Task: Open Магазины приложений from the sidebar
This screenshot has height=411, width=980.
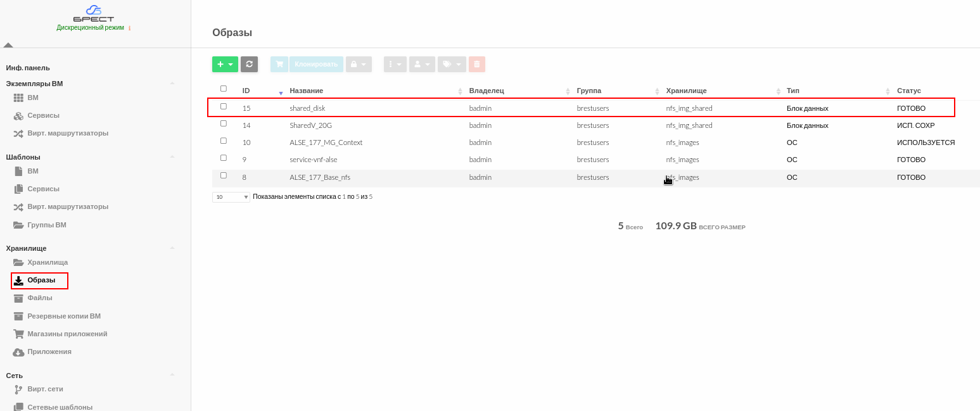Action: point(67,334)
